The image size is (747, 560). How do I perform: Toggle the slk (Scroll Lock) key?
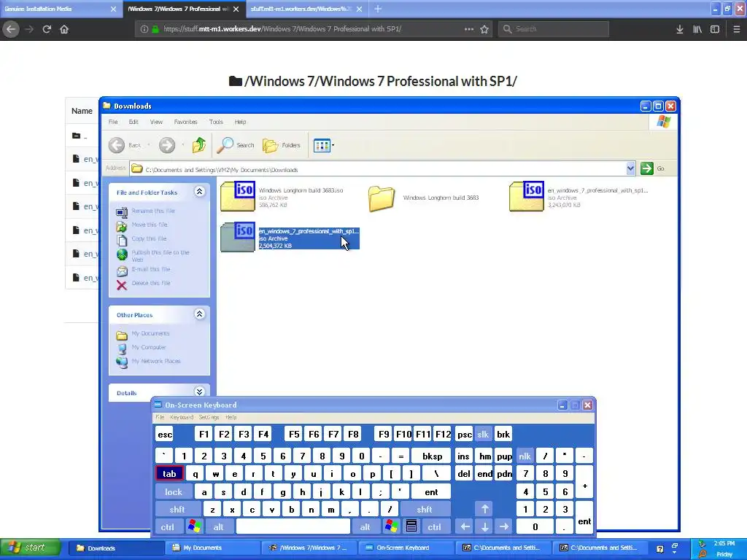[x=483, y=435]
